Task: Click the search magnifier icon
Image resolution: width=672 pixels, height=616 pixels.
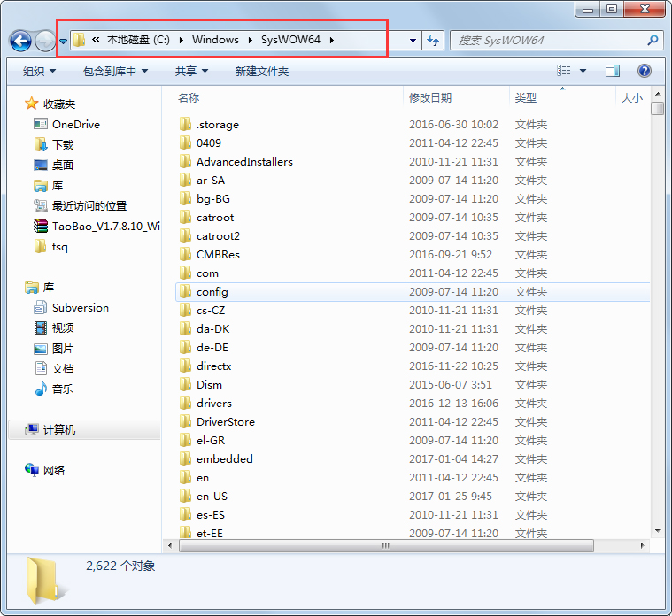Action: 653,41
